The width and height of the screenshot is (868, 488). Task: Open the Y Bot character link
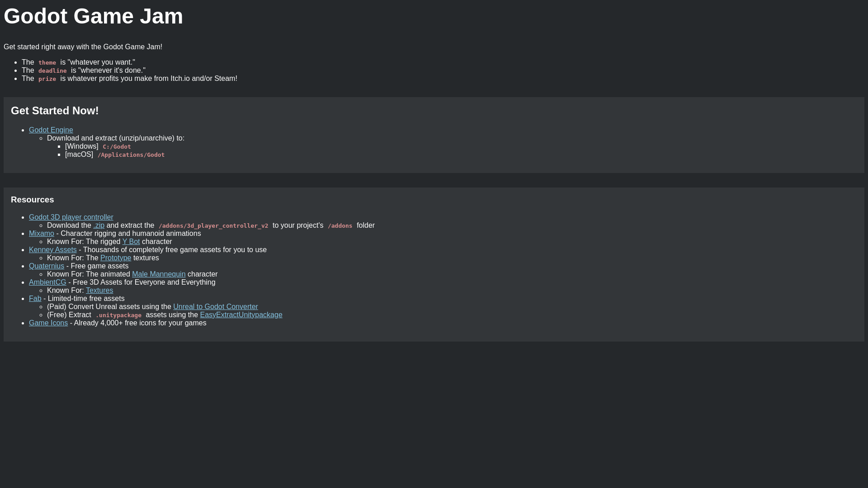[131, 242]
